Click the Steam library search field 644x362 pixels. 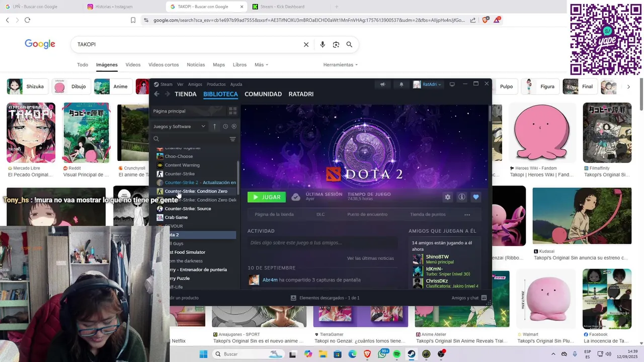tap(190, 139)
